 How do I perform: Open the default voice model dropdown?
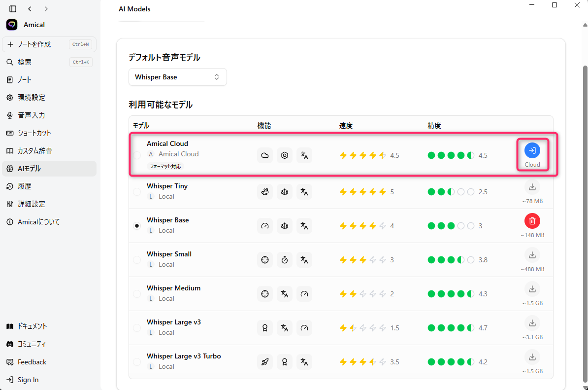[177, 77]
